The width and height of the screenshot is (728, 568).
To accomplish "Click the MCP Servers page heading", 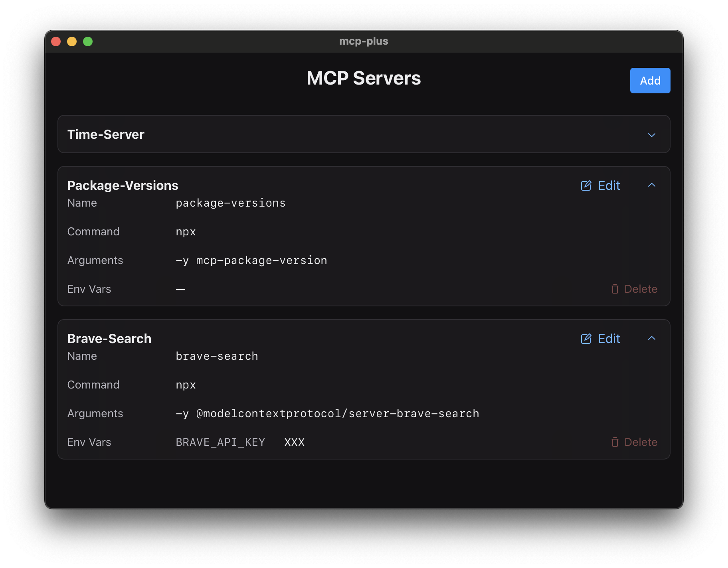I will [364, 78].
